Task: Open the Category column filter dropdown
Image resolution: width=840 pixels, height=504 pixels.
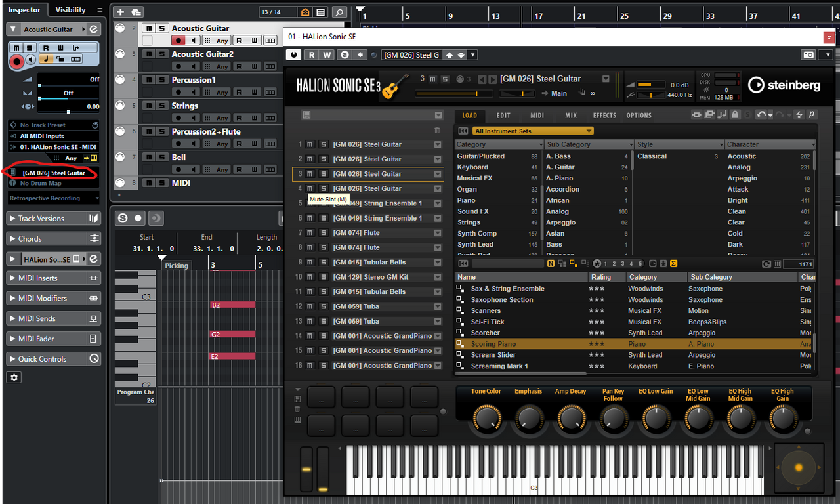Action: [x=541, y=144]
